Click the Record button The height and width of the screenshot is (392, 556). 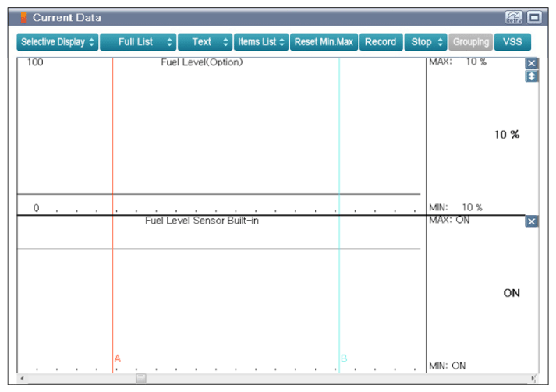(381, 42)
